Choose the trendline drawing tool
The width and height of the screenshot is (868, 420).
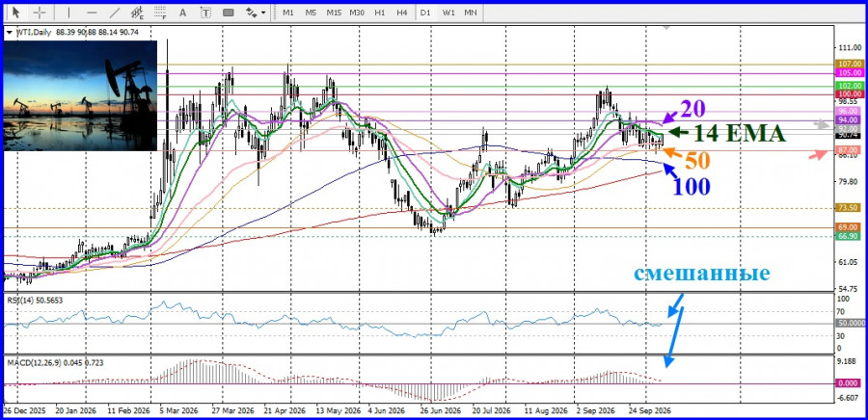[x=115, y=12]
